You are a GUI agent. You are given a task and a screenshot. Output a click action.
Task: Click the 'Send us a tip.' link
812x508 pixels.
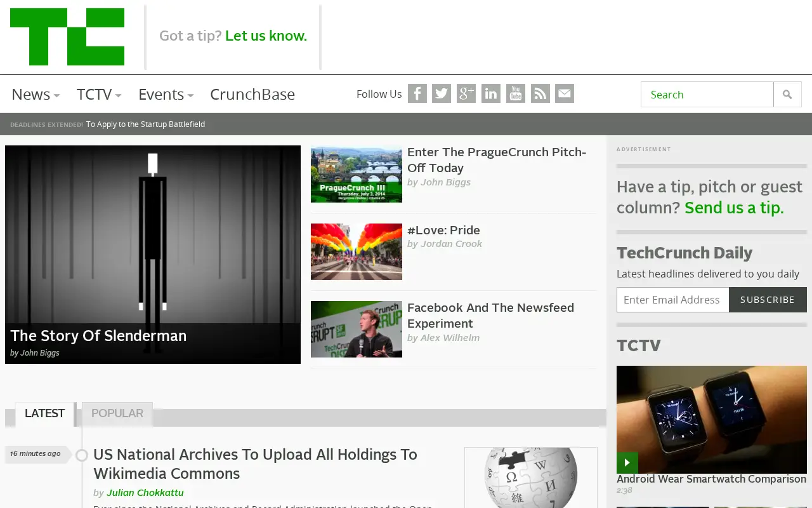pos(734,208)
